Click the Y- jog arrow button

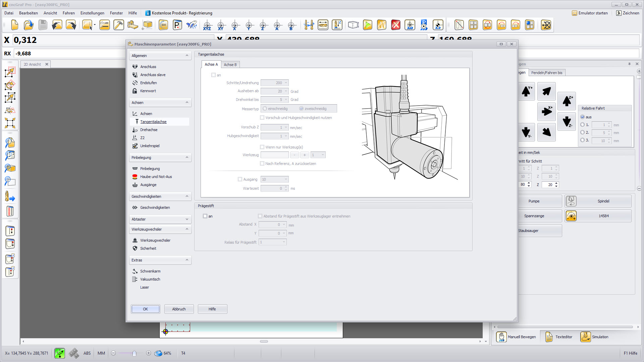click(527, 132)
